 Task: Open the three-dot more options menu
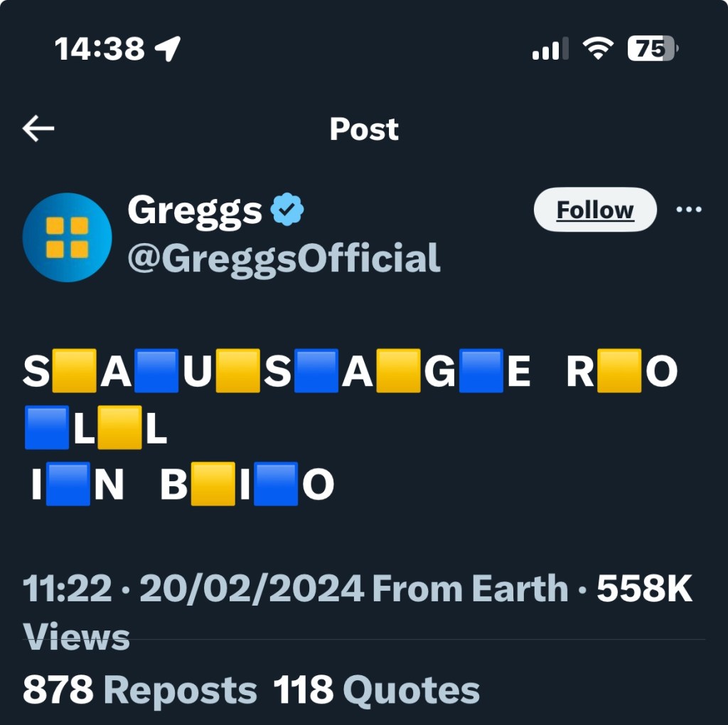coord(688,210)
